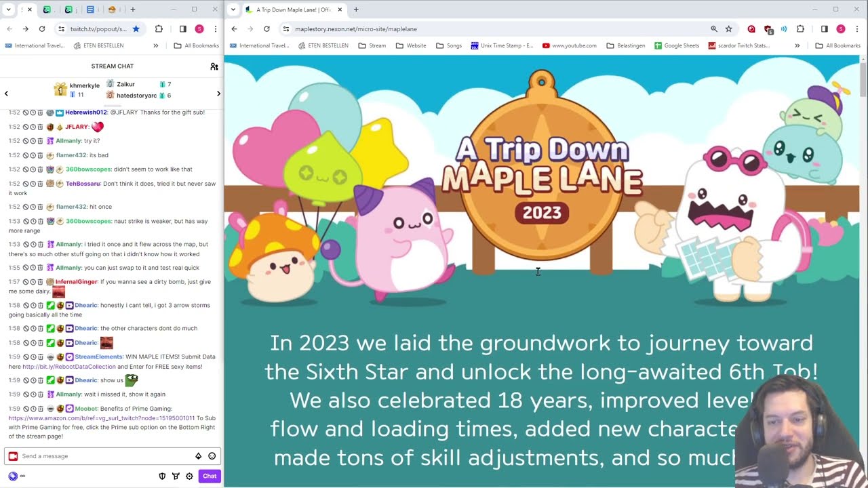This screenshot has height=488, width=868.
Task: Open www.youtube.com bookmark
Action: tap(570, 45)
